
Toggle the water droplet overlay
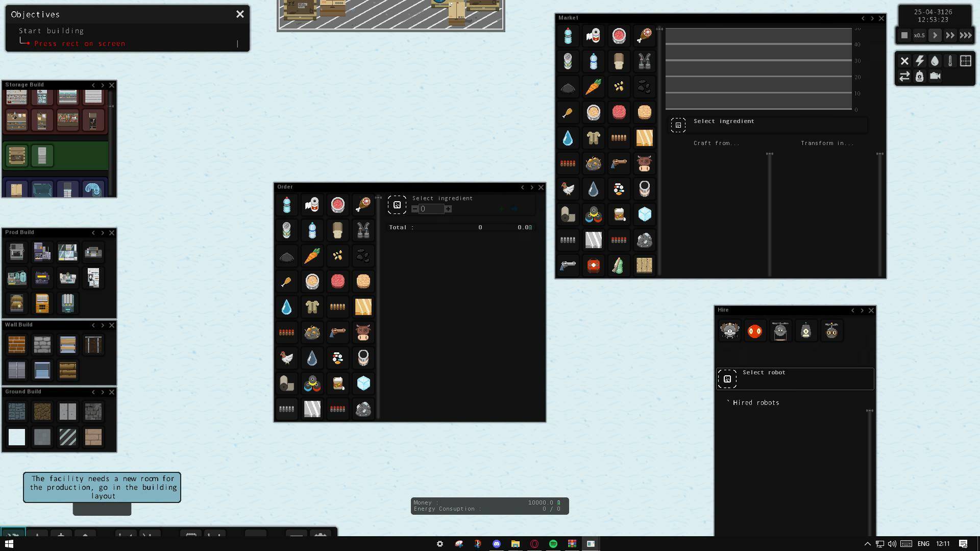(x=935, y=61)
